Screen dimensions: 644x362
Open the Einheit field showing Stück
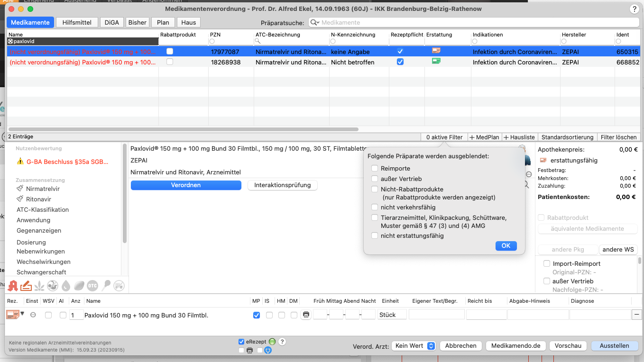click(392, 315)
